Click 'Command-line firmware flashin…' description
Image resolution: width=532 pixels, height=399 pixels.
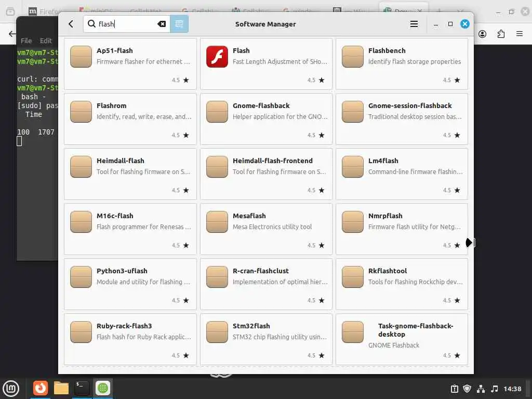415,171
